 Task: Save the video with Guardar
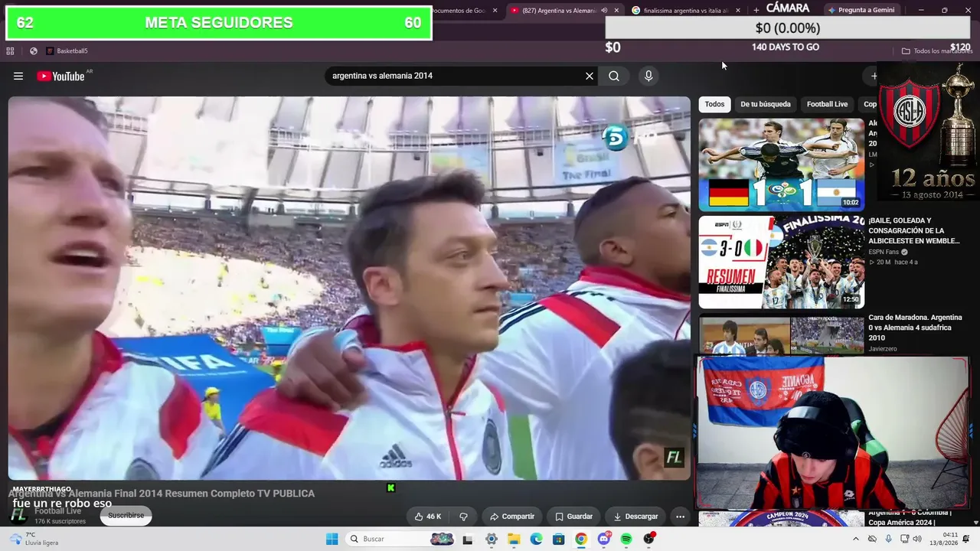573,517
